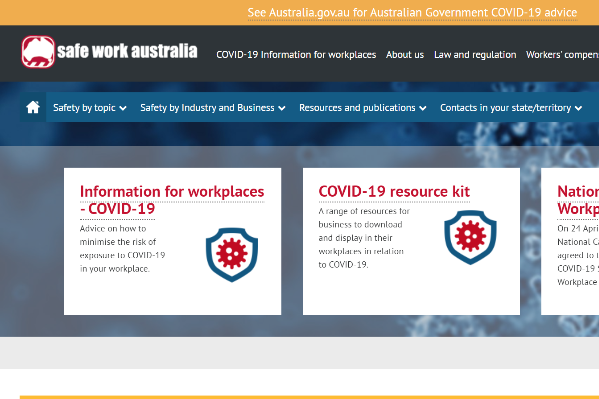The height and width of the screenshot is (399, 599).
Task: Expand Resources and publications chevron
Action: click(x=423, y=108)
